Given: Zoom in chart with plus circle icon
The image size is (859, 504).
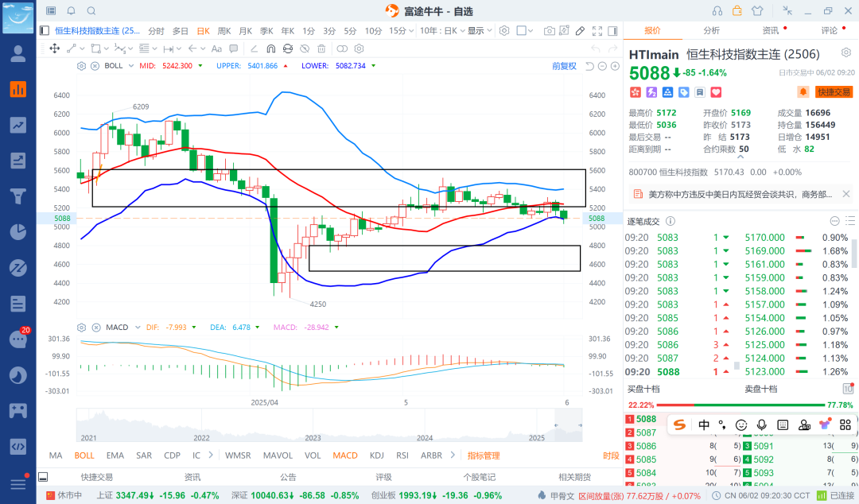Looking at the screenshot, I should point(615,66).
